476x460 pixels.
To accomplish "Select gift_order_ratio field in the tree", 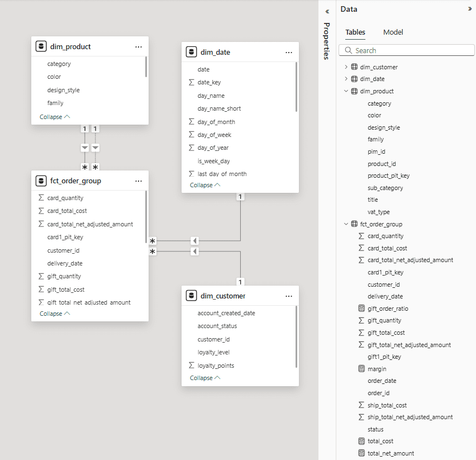I will click(387, 309).
